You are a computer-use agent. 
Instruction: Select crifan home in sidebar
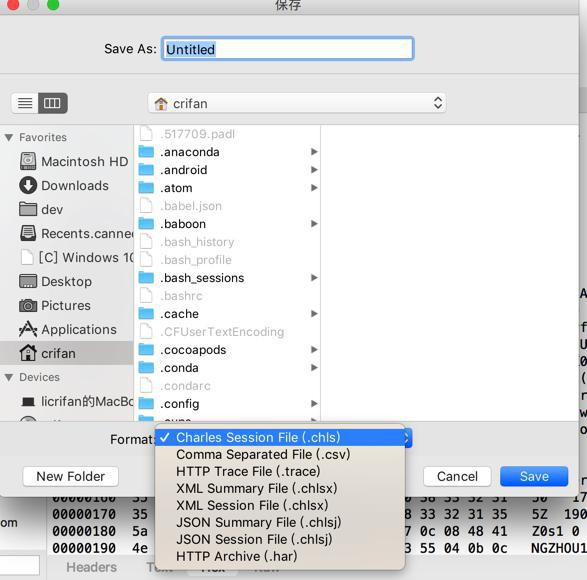[x=67, y=353]
